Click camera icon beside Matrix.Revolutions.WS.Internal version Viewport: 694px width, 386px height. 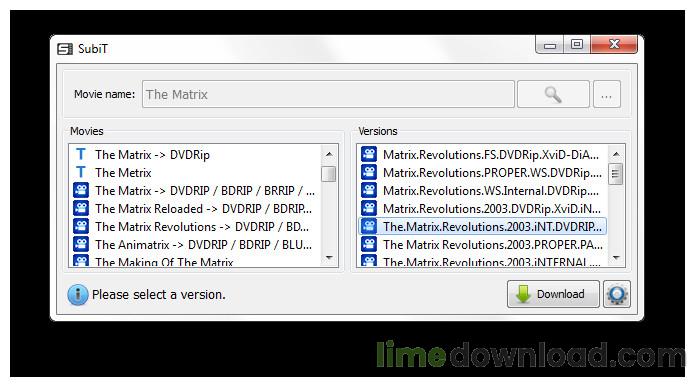coord(369,190)
